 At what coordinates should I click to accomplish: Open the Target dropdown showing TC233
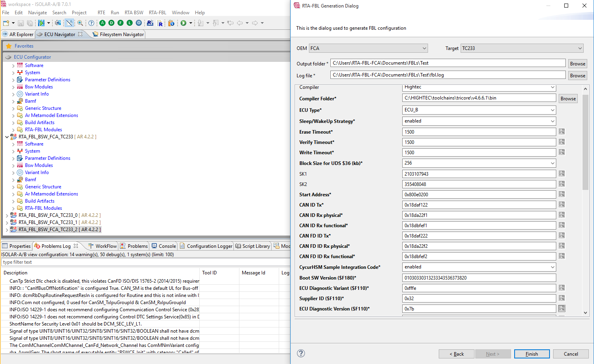click(522, 48)
